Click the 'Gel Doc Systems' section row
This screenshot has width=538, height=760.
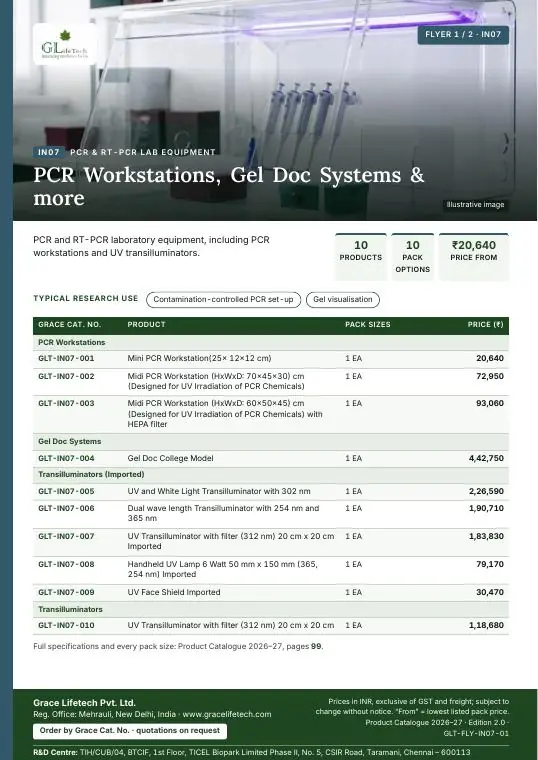[x=271, y=442]
